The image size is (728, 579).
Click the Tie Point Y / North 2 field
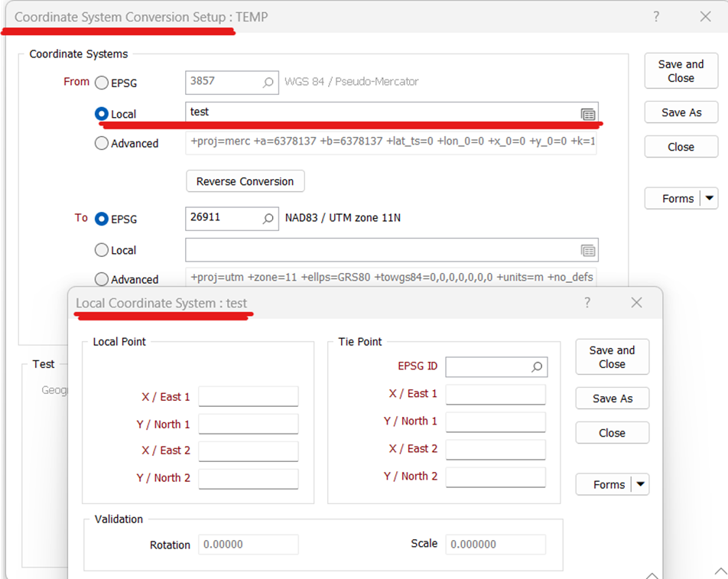point(495,477)
